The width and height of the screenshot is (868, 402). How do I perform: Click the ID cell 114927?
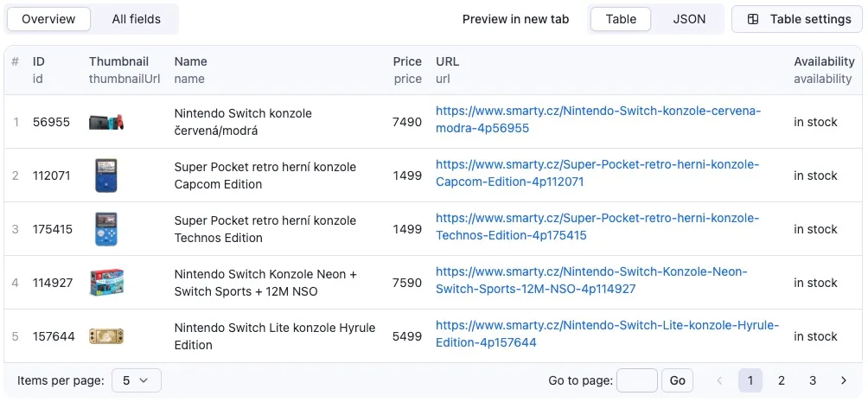[53, 283]
